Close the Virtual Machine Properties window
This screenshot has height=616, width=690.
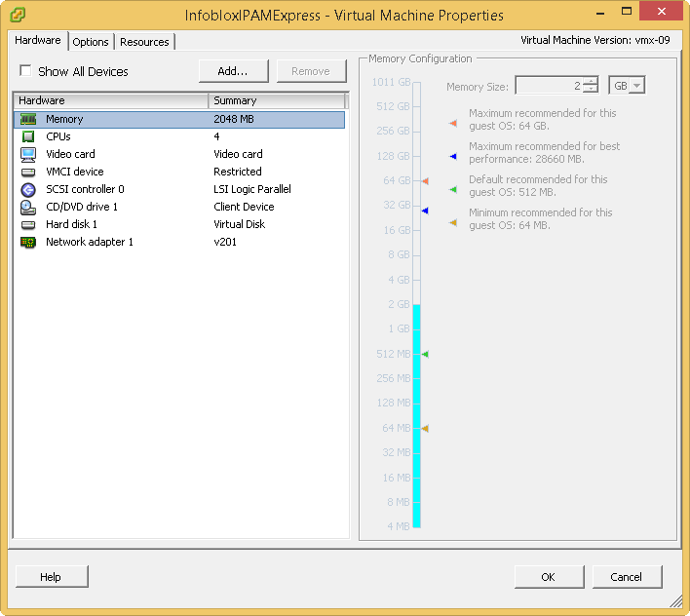pyautogui.click(x=662, y=11)
